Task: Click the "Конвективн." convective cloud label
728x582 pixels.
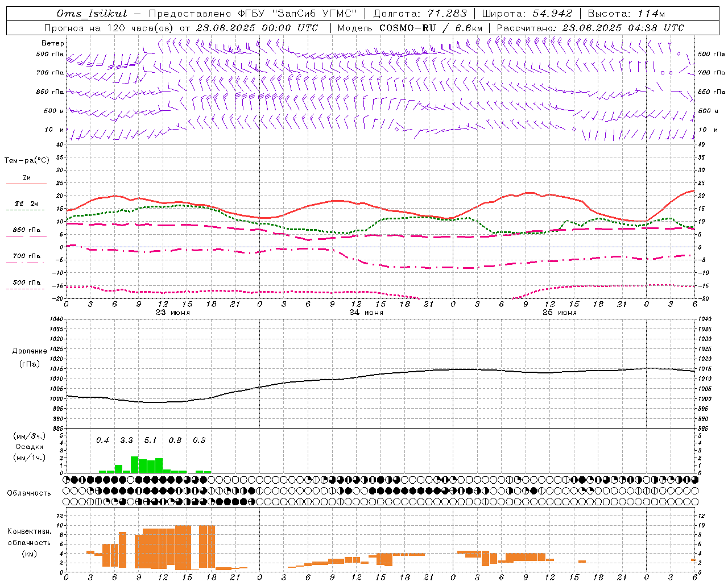Action: coord(30,531)
